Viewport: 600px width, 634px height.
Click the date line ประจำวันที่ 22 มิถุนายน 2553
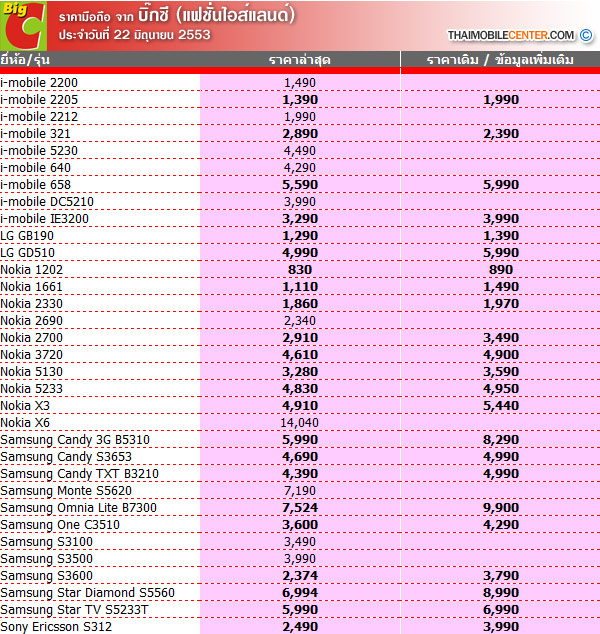click(x=135, y=35)
